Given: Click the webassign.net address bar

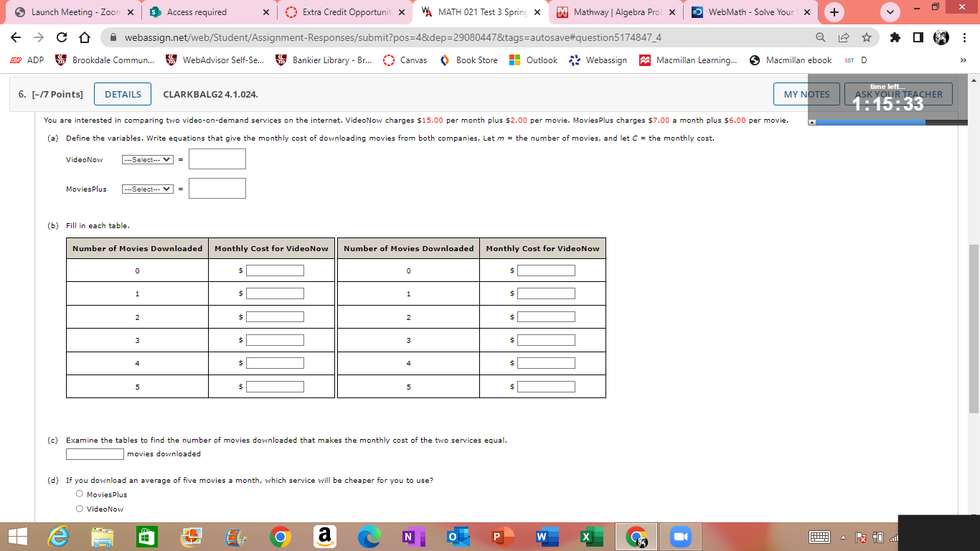Looking at the screenshot, I should click(459, 37).
